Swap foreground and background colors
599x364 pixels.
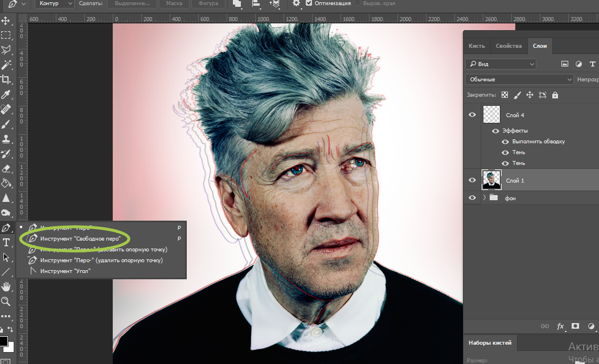pyautogui.click(x=10, y=329)
